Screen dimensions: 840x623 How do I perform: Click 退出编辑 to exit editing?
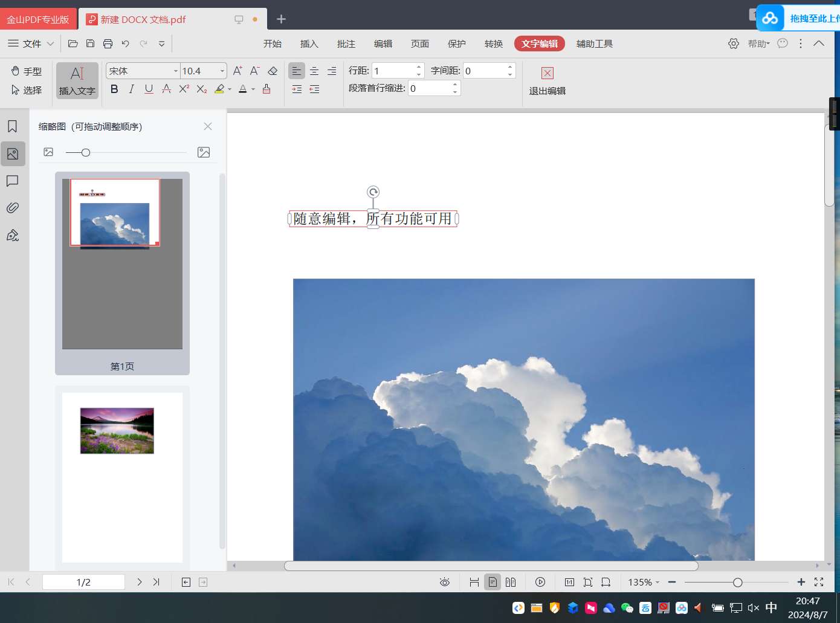pyautogui.click(x=547, y=81)
